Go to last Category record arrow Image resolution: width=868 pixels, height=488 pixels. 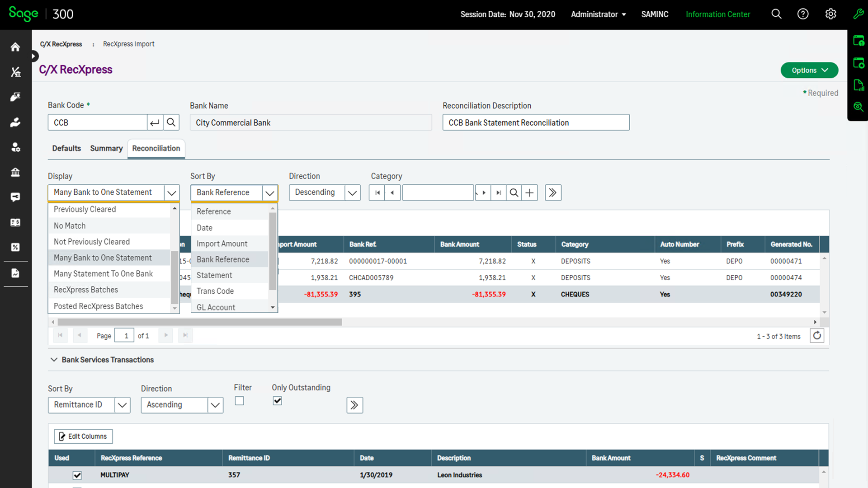pyautogui.click(x=498, y=193)
